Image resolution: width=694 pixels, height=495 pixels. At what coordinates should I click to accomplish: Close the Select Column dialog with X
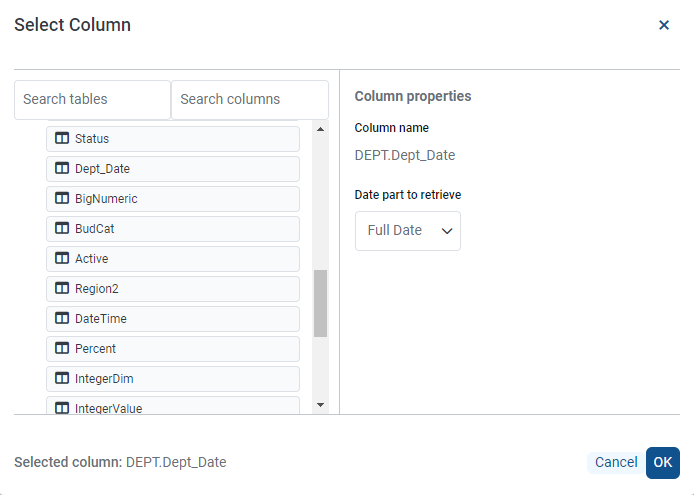click(664, 25)
